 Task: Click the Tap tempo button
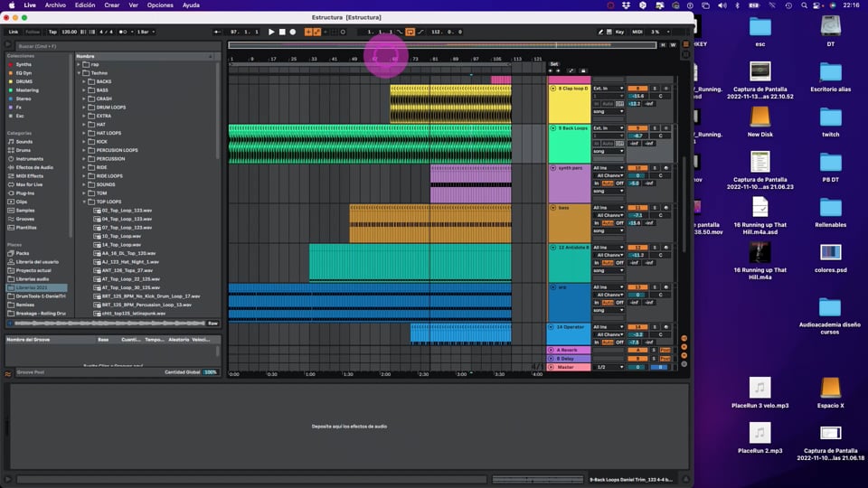[52, 33]
